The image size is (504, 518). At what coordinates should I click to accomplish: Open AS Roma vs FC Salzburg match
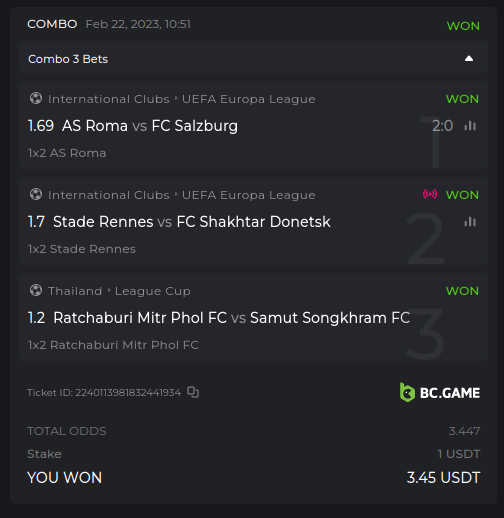coord(150,126)
